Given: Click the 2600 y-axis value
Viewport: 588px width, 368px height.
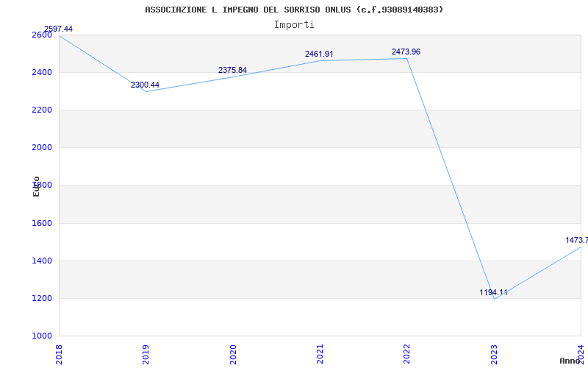Looking at the screenshot, I should coord(42,35).
